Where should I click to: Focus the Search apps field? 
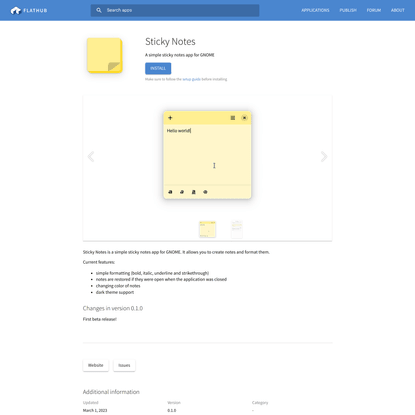coord(175,10)
